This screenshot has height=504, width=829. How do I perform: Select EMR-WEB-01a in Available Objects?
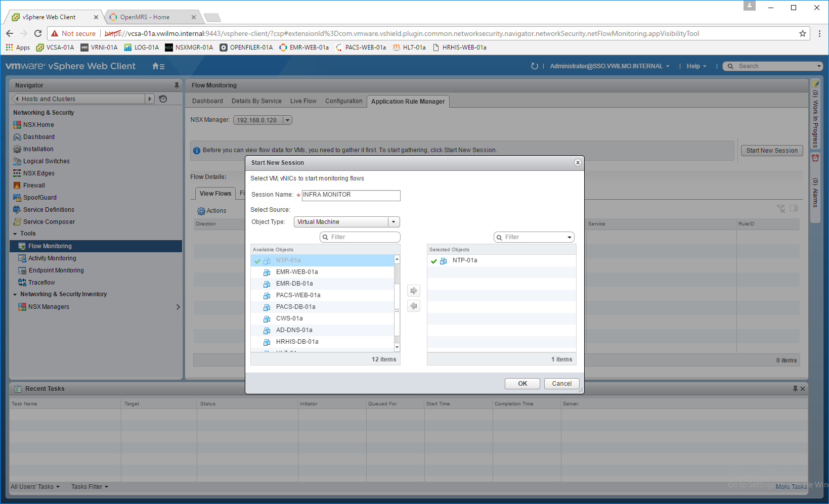point(322,272)
